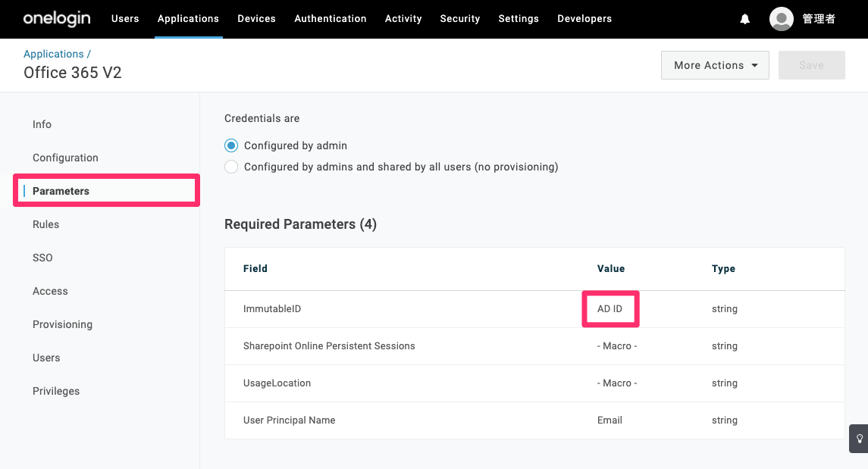
Task: Open the Users top menu
Action: coord(125,19)
